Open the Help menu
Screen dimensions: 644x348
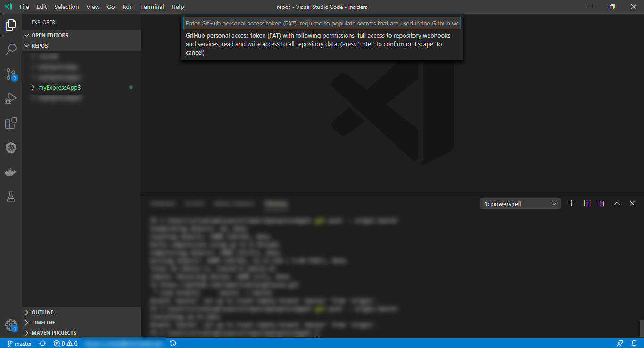coord(178,7)
